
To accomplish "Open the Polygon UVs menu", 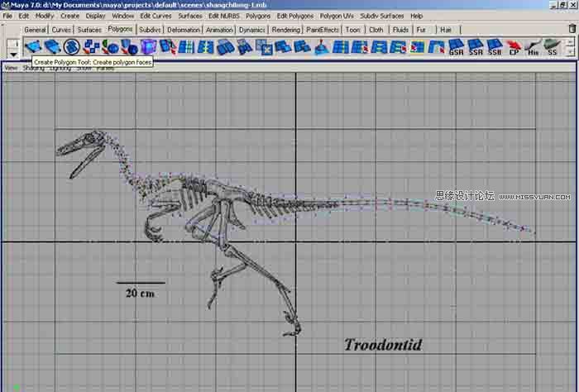I will coord(337,16).
